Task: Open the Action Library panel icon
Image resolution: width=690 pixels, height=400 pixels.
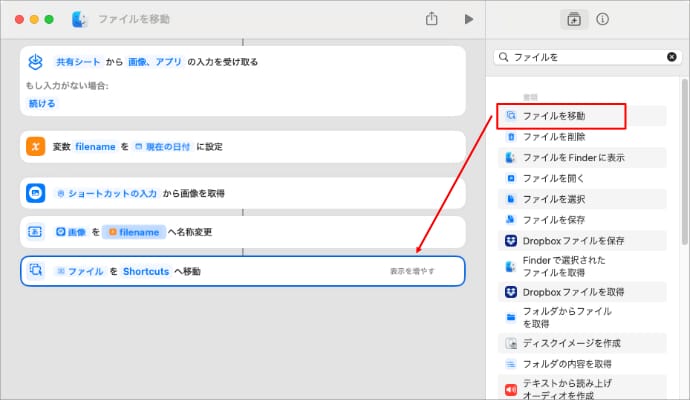Action: pyautogui.click(x=573, y=19)
